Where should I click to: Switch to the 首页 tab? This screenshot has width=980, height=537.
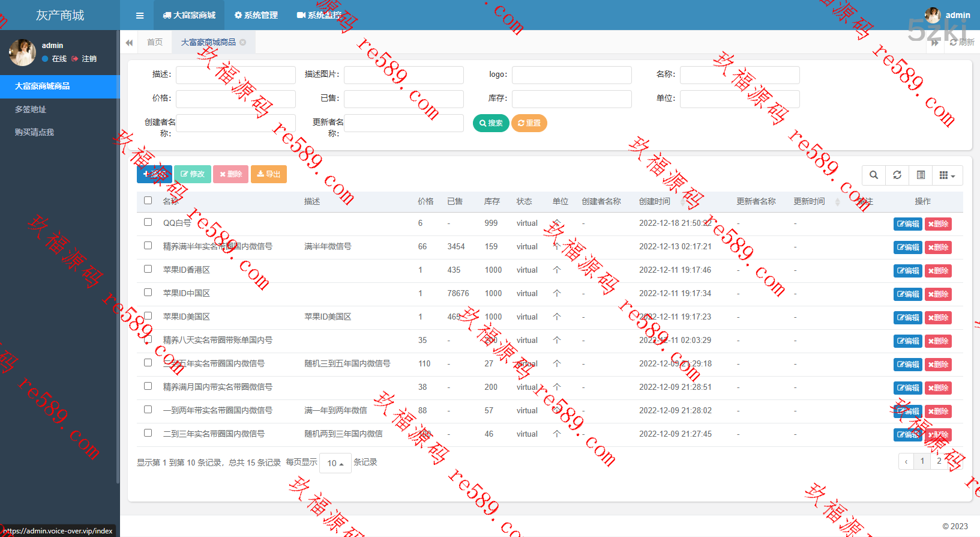[x=155, y=43]
